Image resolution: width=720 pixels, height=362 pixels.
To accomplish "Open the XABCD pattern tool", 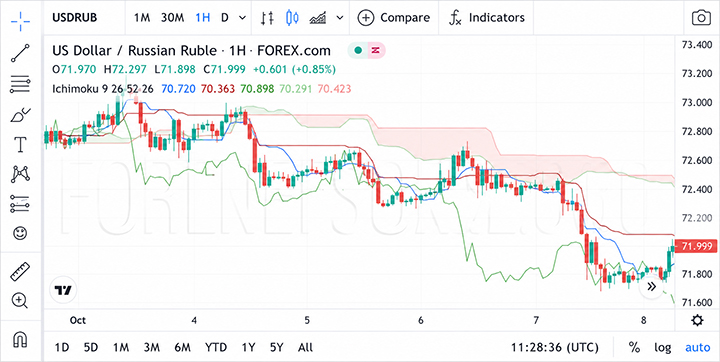I will click(x=20, y=174).
